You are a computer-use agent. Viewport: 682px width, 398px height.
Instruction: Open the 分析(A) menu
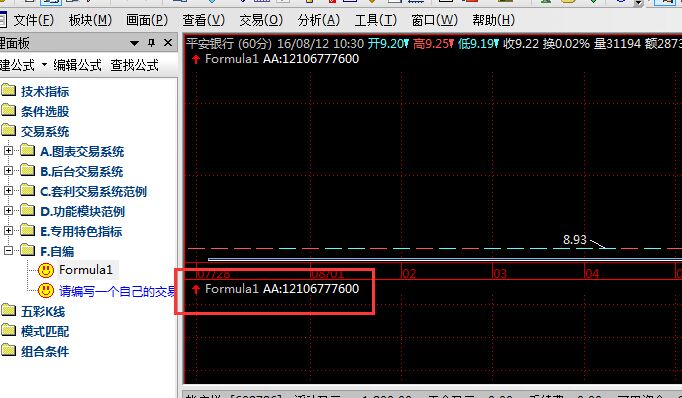318,20
